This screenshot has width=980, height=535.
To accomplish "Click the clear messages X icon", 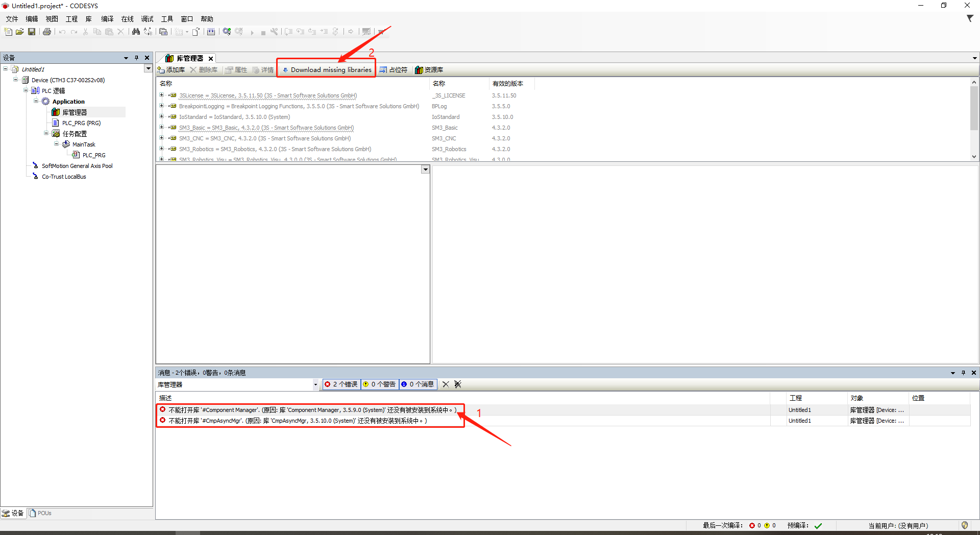I will 446,384.
